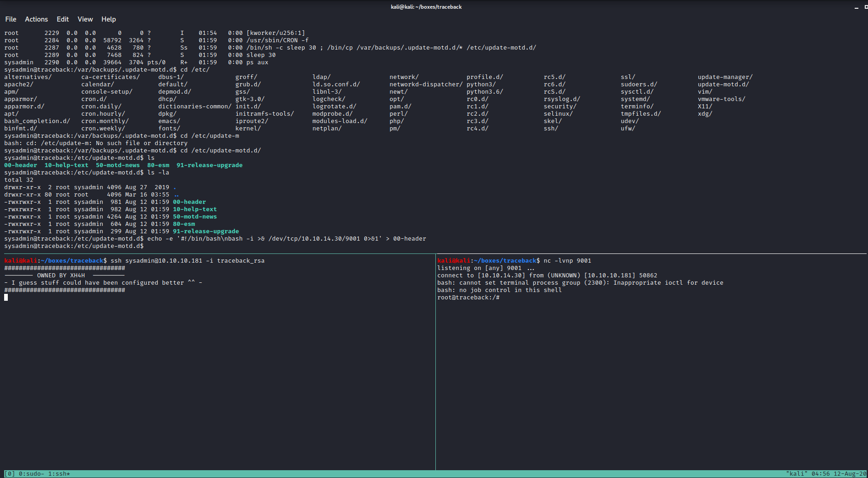Click the logrotate.d/ directory entry
The width and height of the screenshot is (868, 478).
(x=334, y=107)
